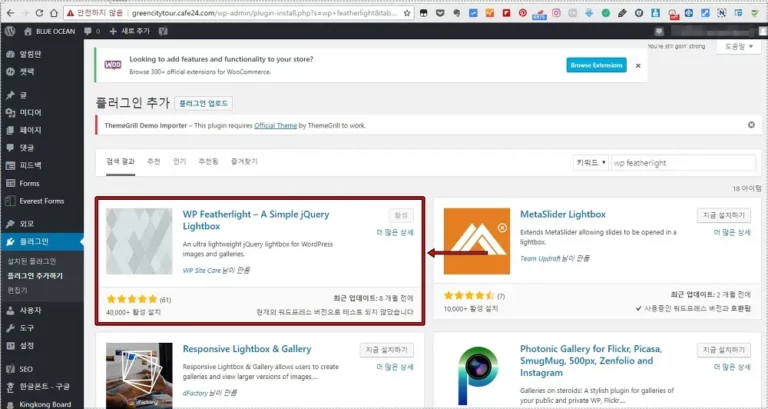Image resolution: width=768 pixels, height=409 pixels.
Task: Click WP Featherlight plugin thumbnail
Action: coord(139,241)
